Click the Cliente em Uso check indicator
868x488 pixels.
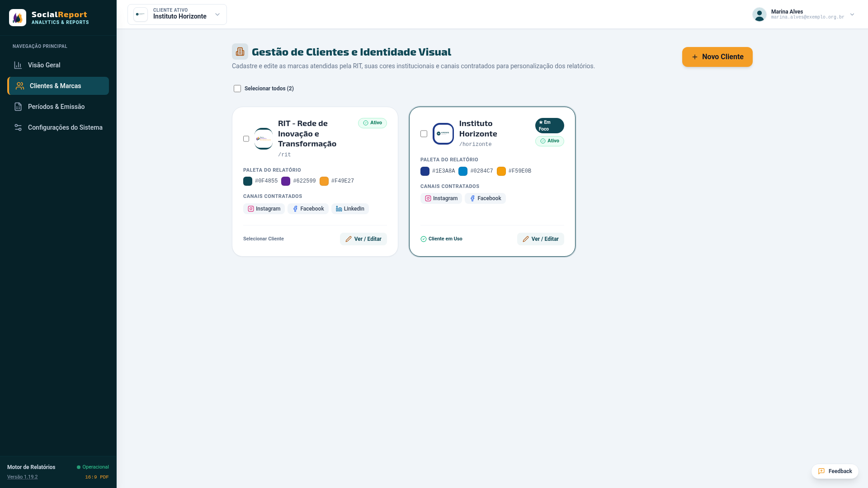tap(441, 239)
